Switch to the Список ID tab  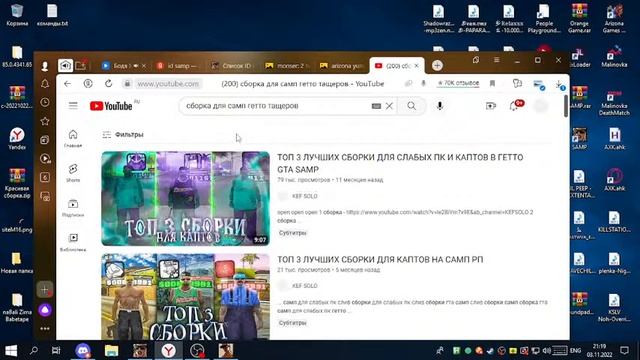233,66
